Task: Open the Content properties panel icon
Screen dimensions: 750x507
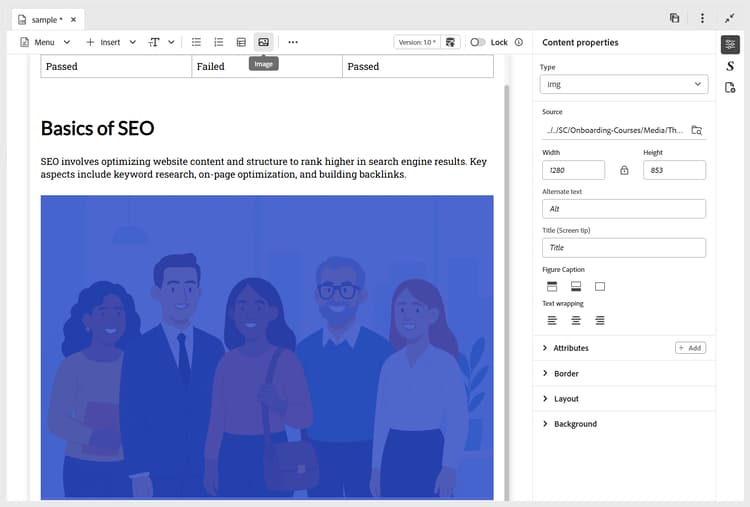Action: coord(730,44)
